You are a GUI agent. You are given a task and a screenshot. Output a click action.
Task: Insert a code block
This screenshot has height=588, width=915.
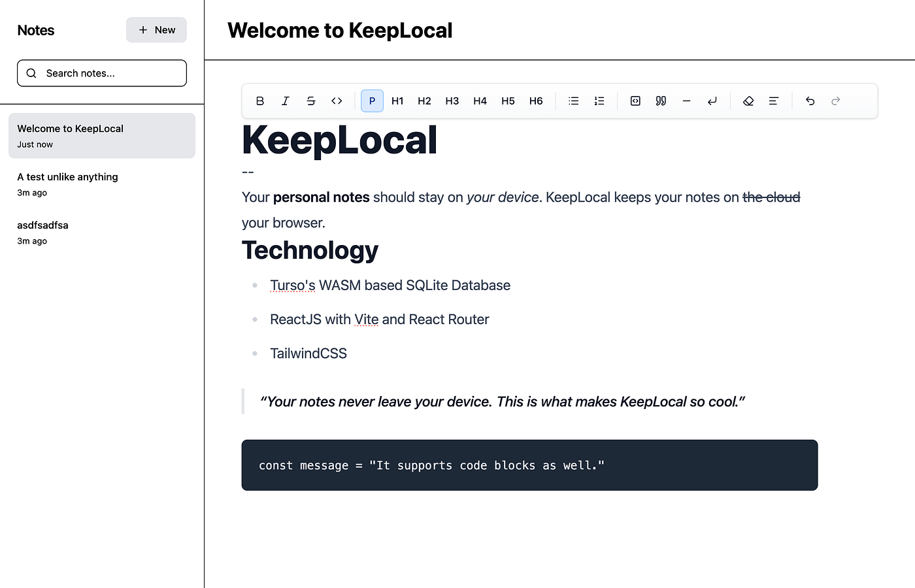click(635, 101)
